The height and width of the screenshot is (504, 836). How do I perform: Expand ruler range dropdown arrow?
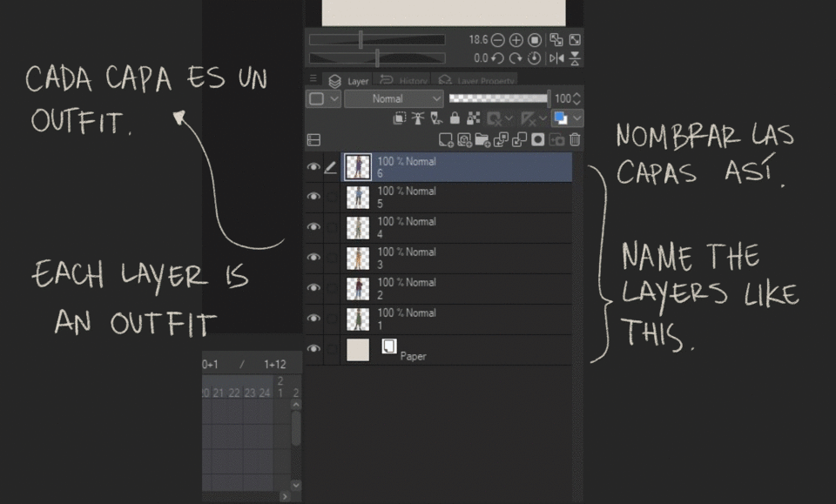click(543, 118)
